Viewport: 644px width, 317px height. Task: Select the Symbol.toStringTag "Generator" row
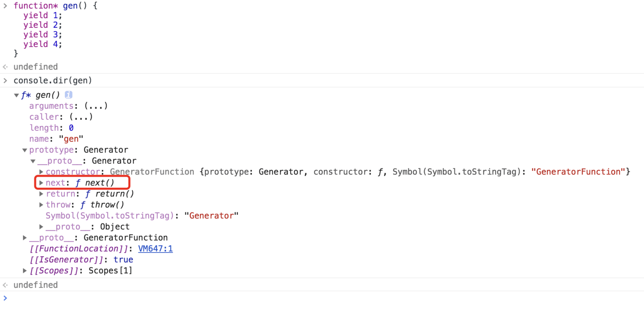(142, 216)
